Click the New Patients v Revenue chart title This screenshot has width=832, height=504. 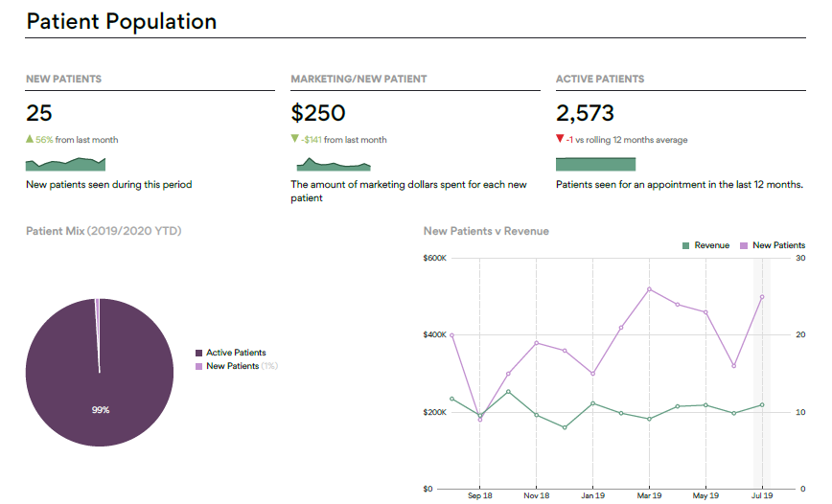tap(486, 231)
